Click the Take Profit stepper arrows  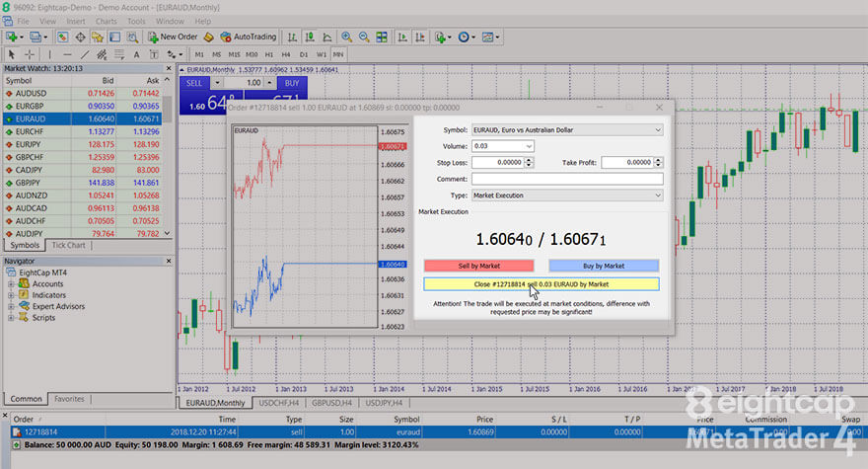pos(658,163)
